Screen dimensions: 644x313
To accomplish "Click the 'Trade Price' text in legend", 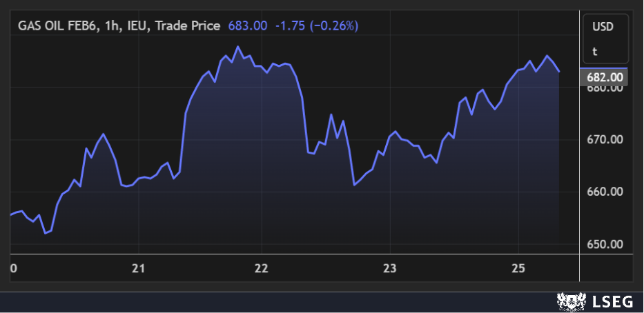I will (188, 26).
